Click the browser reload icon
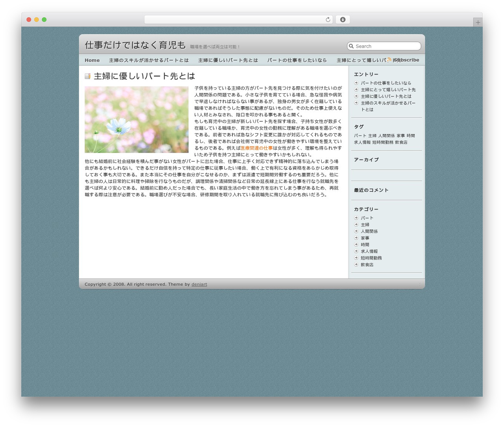 point(328,20)
